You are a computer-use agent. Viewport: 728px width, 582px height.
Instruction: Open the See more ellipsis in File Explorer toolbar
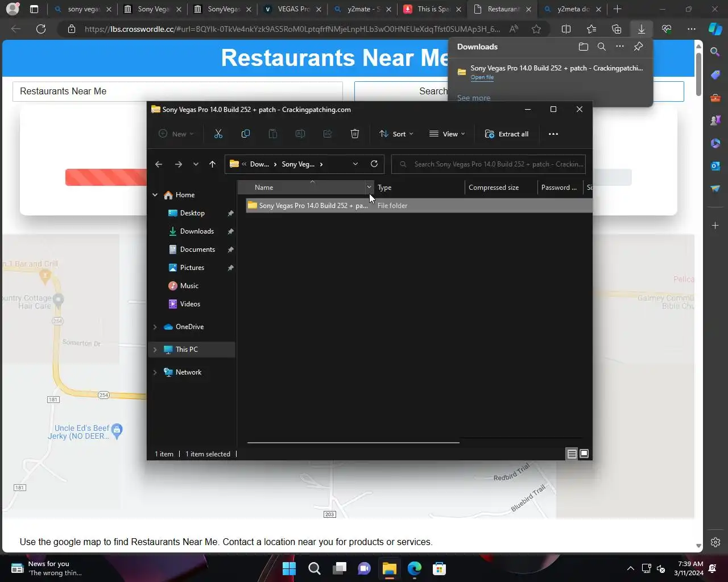553,134
